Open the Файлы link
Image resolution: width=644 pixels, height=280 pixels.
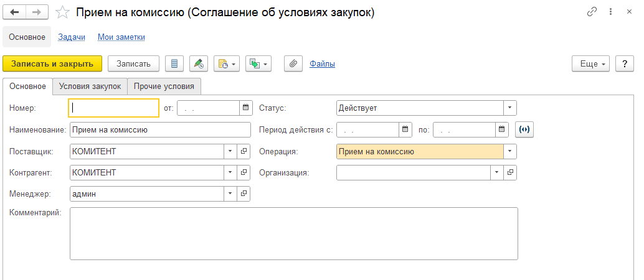tap(322, 63)
